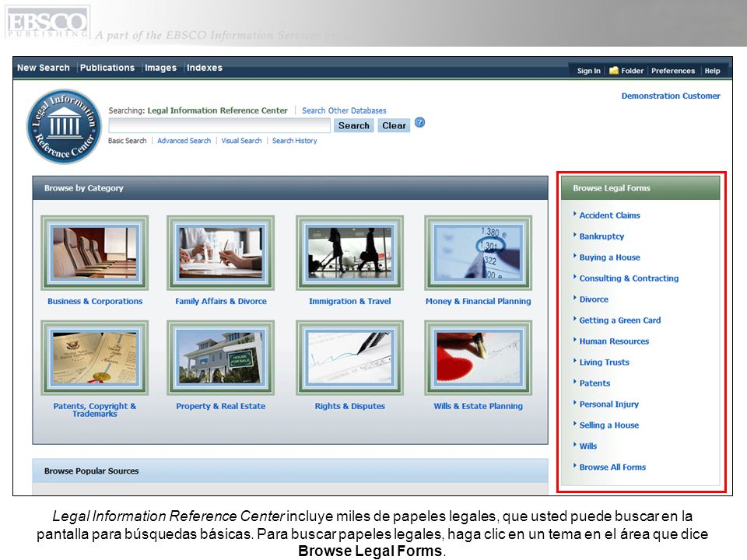
Task: Browse Patents legal forms
Action: [x=594, y=383]
